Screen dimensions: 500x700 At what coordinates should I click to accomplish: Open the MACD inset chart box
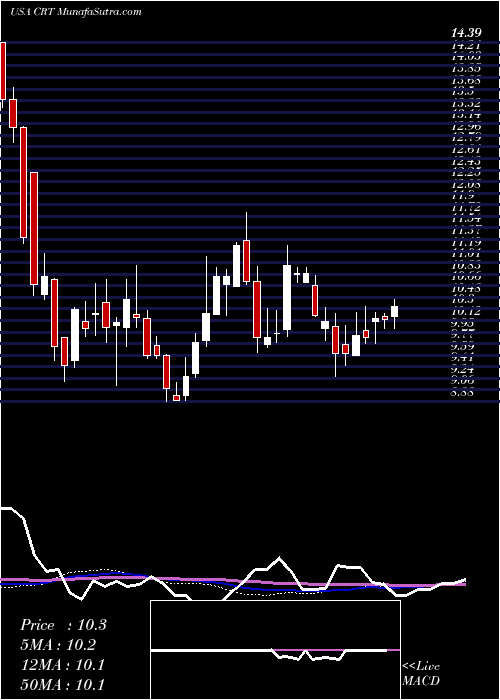point(275,650)
